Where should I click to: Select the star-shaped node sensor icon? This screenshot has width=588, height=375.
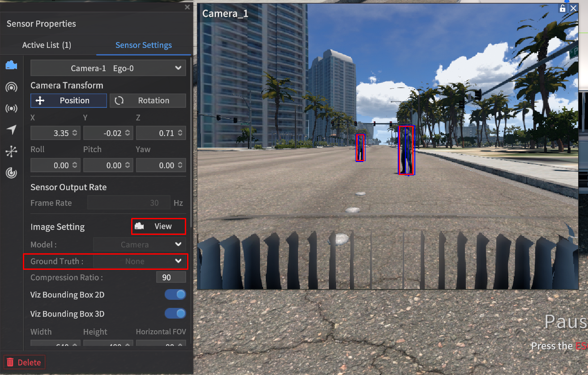pyautogui.click(x=11, y=151)
